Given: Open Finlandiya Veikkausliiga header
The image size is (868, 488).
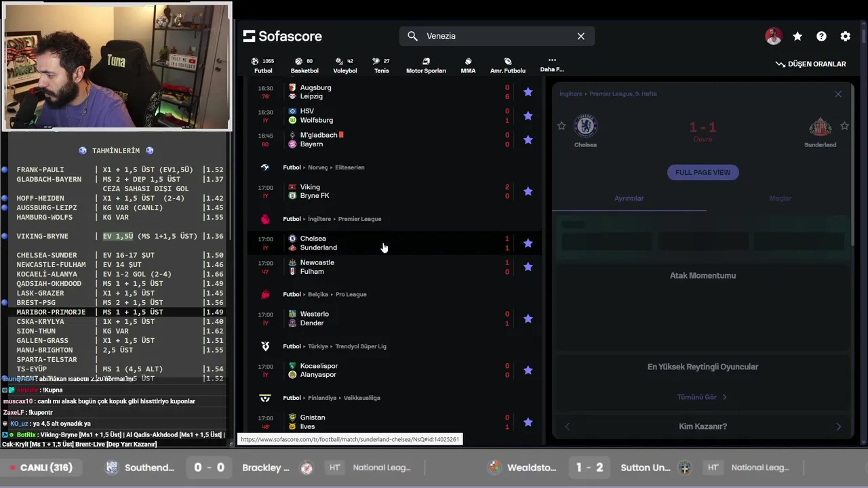Looking at the screenshot, I should [332, 398].
